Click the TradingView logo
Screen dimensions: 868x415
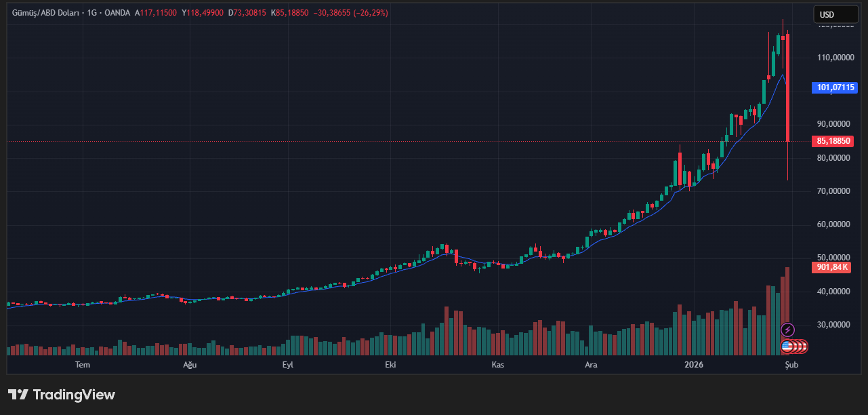62,395
